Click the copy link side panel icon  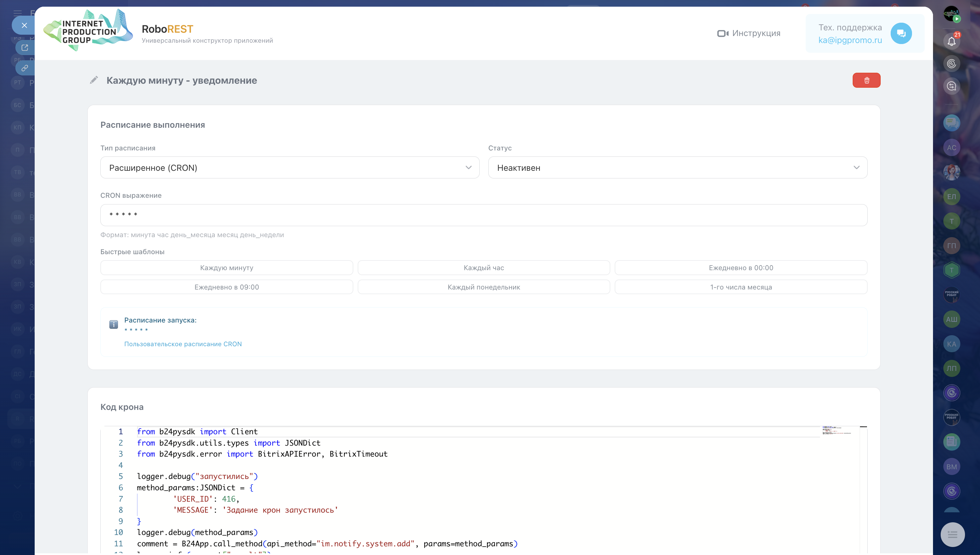25,68
